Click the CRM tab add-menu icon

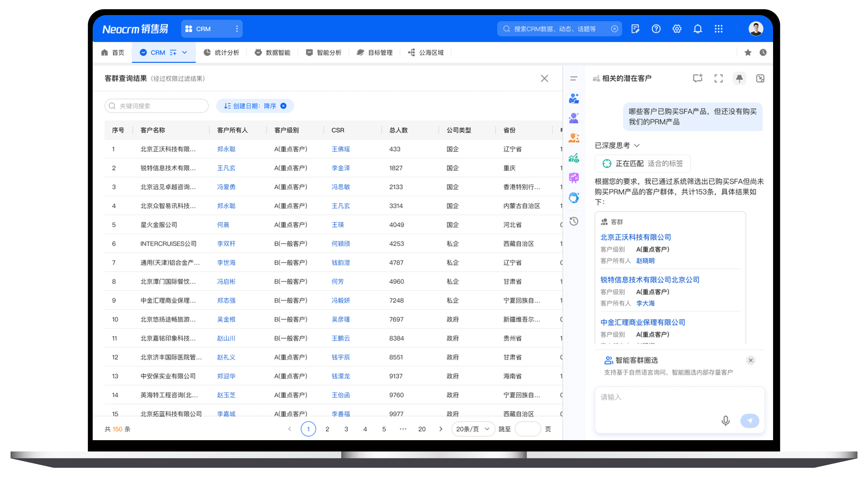(x=173, y=52)
